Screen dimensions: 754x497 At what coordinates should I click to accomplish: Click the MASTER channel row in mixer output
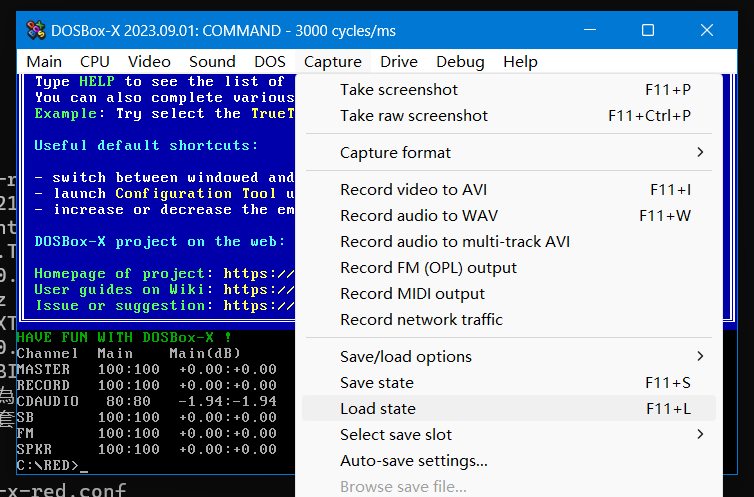(147, 369)
